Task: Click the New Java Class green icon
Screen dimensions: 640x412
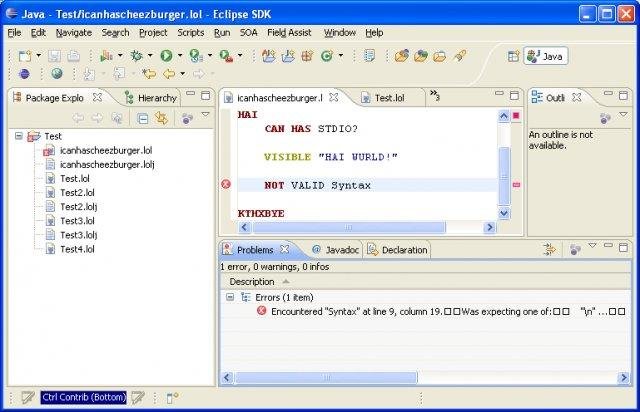Action: [x=327, y=56]
